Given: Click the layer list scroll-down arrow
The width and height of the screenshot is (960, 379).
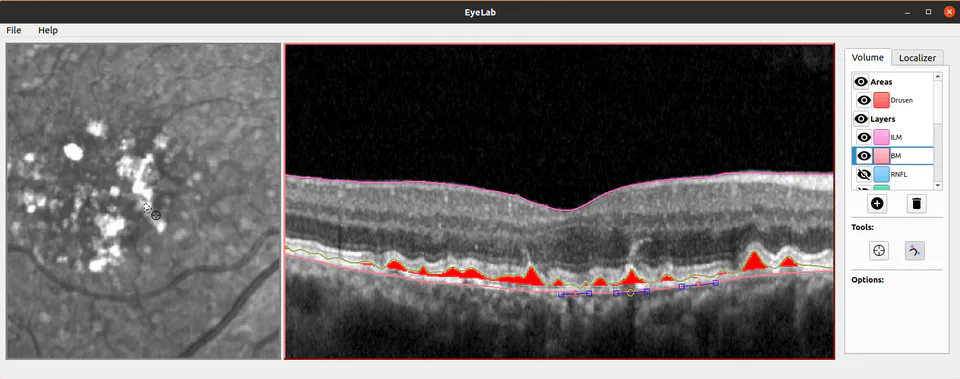Looking at the screenshot, I should [x=938, y=185].
